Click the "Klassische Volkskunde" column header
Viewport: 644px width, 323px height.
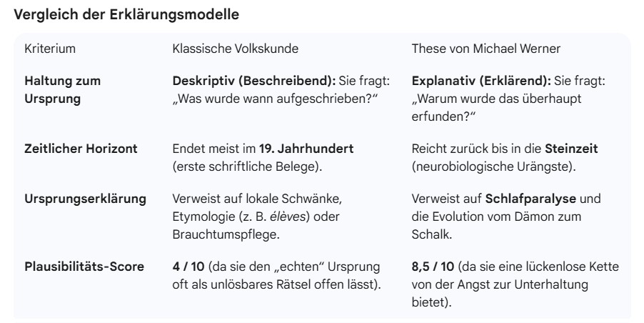coord(236,51)
